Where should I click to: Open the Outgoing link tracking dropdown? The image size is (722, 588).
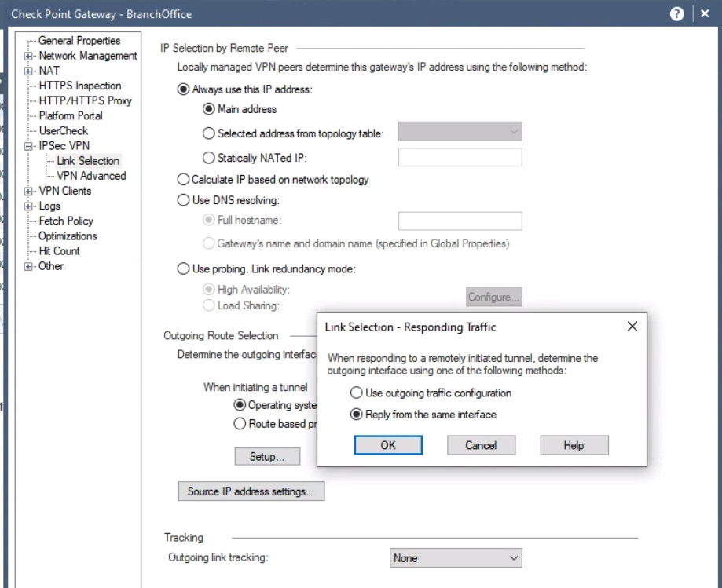coord(456,558)
